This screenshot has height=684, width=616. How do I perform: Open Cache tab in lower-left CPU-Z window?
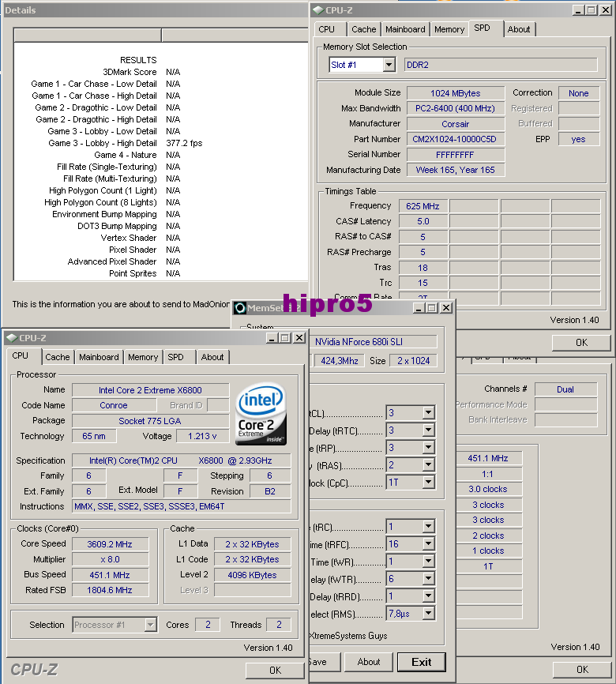tap(58, 357)
